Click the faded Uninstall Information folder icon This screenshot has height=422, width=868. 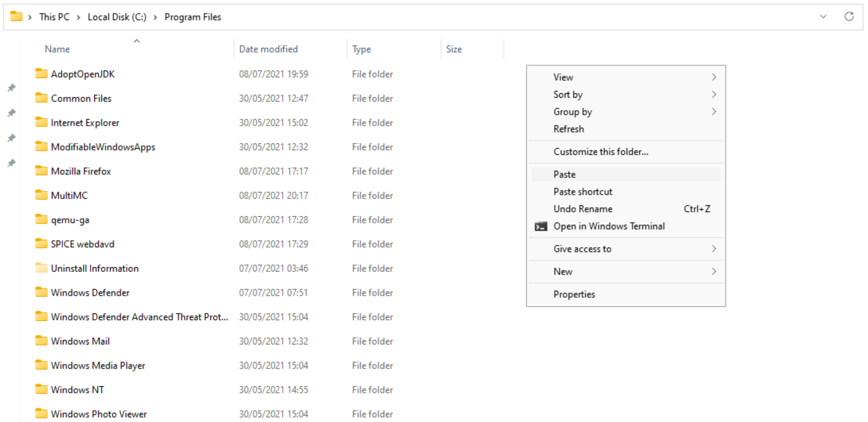click(x=41, y=268)
